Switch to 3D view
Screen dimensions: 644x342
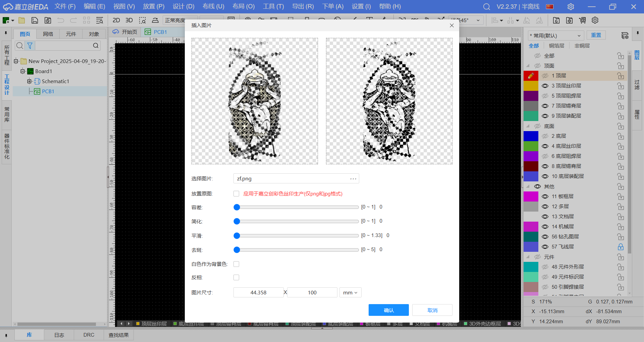pos(129,20)
